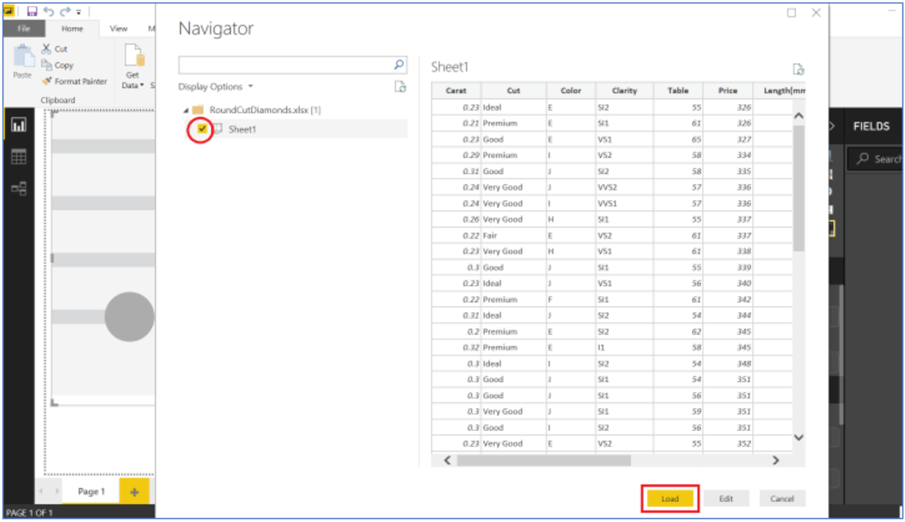The height and width of the screenshot is (522, 905).
Task: Click the refresh icon beside Display Options
Action: pos(400,87)
